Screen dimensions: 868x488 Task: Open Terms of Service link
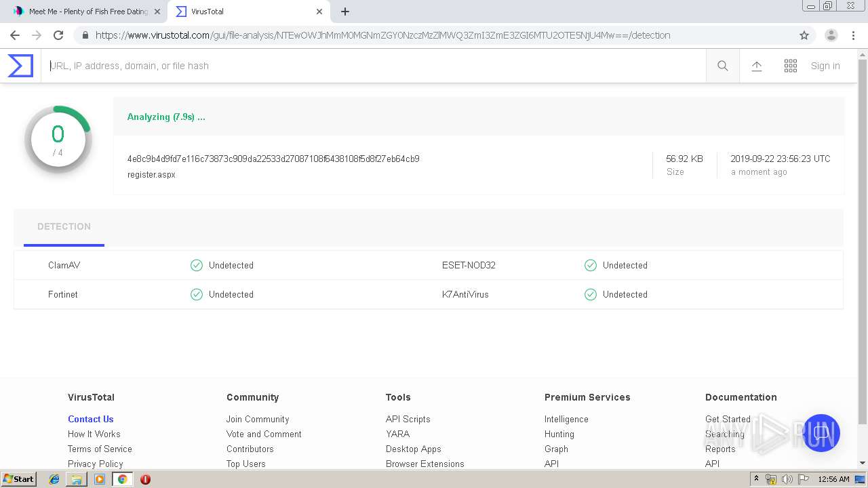(x=100, y=449)
